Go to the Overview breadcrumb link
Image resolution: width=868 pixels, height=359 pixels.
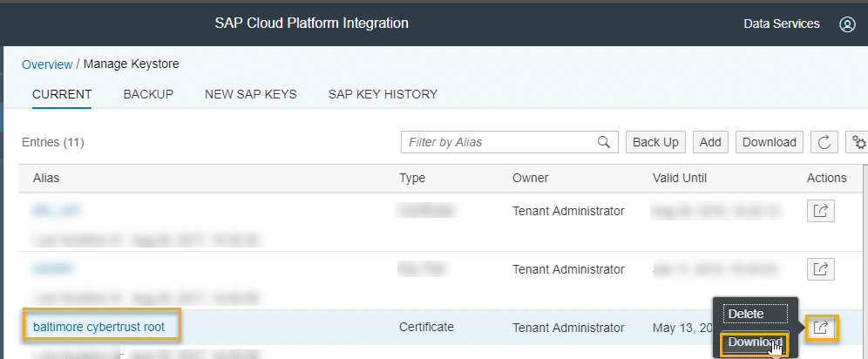(47, 64)
